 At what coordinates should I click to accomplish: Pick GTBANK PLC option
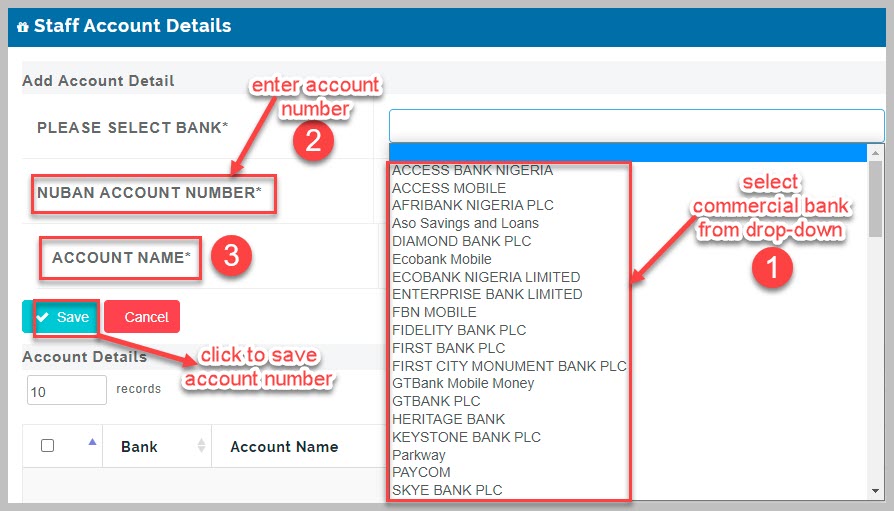[x=436, y=402]
